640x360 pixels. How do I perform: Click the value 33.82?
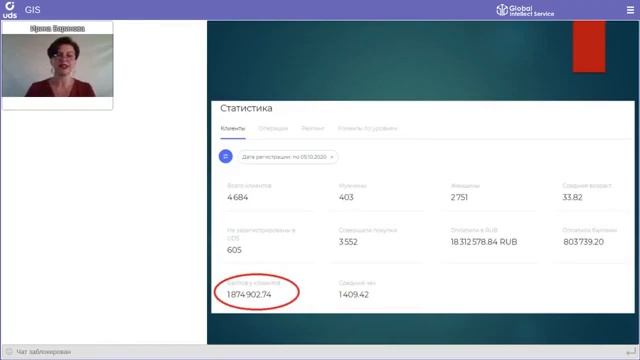pyautogui.click(x=572, y=198)
